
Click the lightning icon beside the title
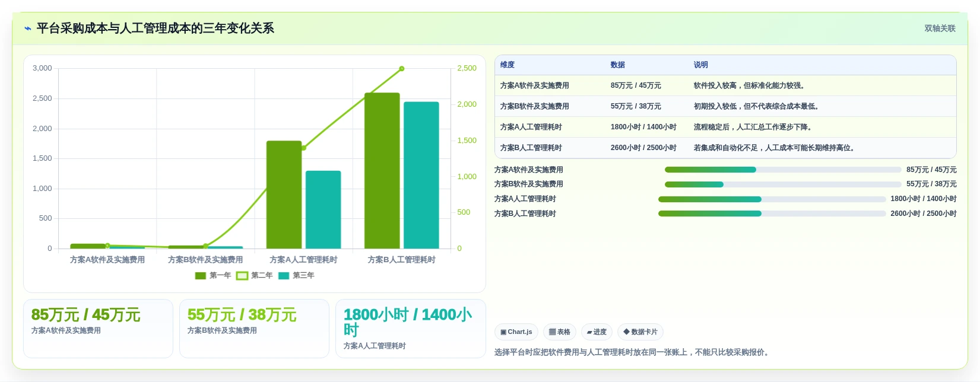pyautogui.click(x=28, y=28)
